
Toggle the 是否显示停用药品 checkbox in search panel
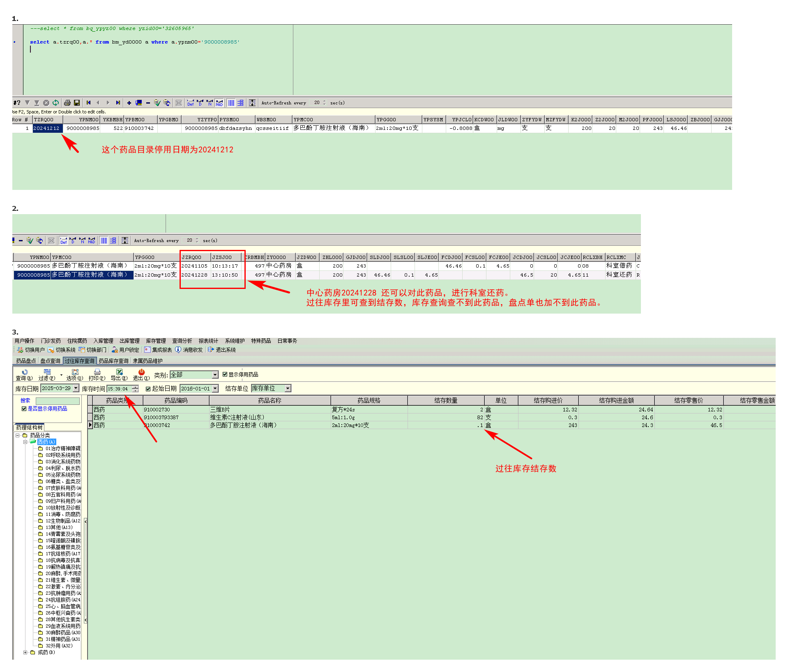click(24, 409)
